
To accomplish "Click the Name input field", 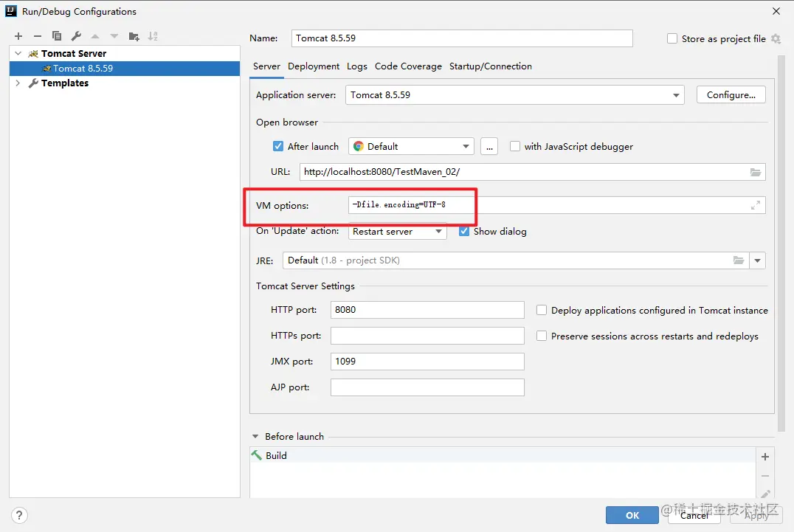I will tap(462, 38).
